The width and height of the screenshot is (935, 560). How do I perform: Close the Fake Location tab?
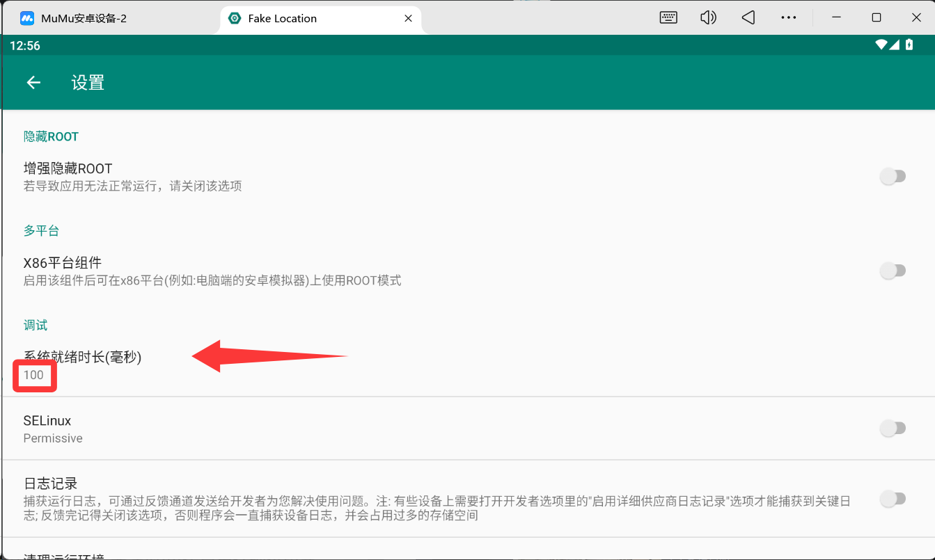[x=409, y=19]
